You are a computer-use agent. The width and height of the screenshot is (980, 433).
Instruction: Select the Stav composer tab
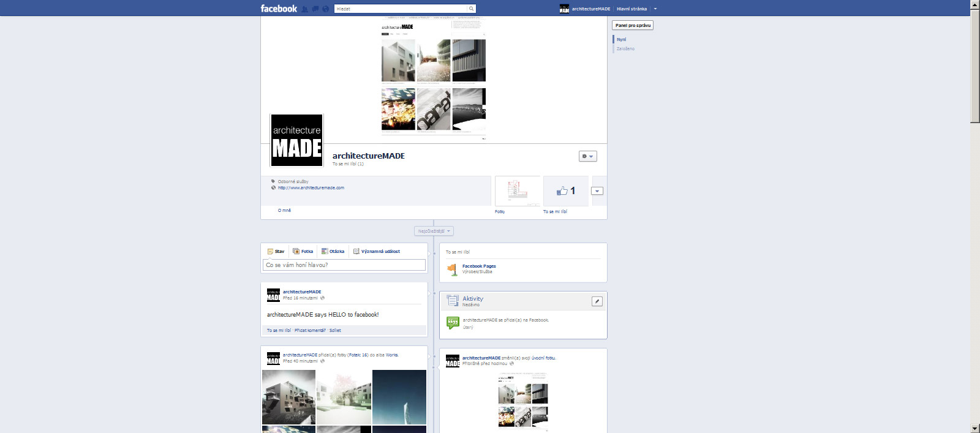(276, 251)
